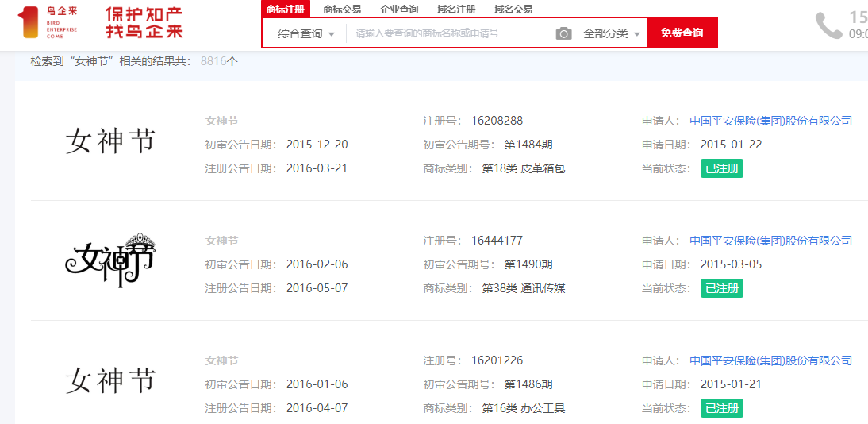This screenshot has height=424, width=868.
Task: Click 第38类 通讯传媒 category text
Action: pyautogui.click(x=524, y=288)
